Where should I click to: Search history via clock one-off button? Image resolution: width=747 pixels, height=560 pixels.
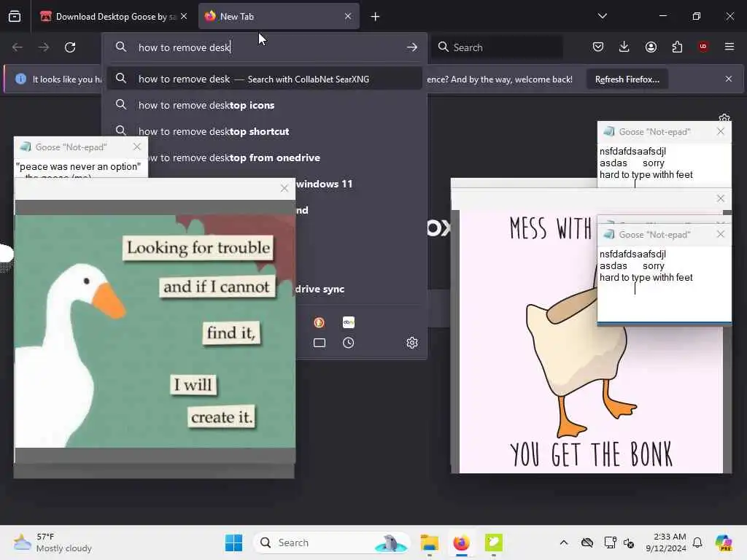348,343
